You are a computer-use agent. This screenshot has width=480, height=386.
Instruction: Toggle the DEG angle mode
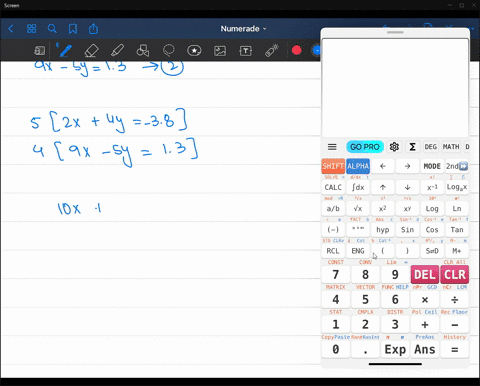[431, 147]
